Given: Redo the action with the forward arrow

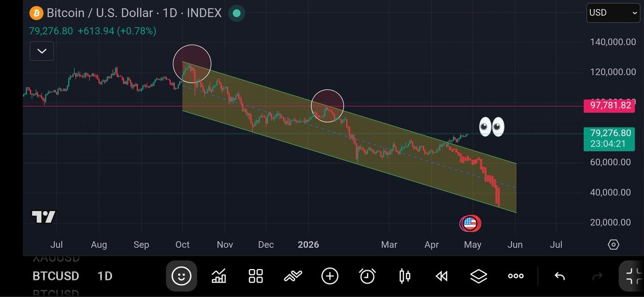Looking at the screenshot, I should pyautogui.click(x=596, y=276).
